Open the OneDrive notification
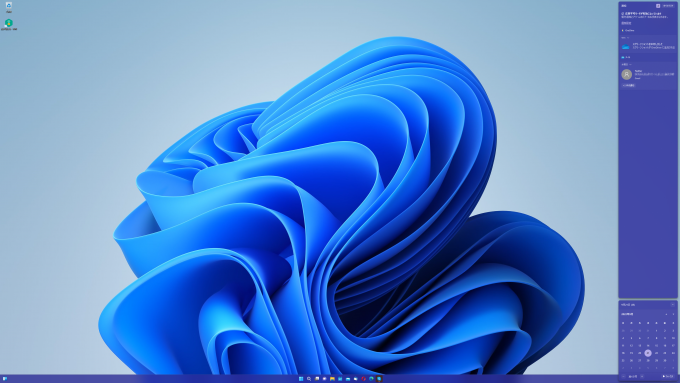The width and height of the screenshot is (680, 383). [647, 46]
